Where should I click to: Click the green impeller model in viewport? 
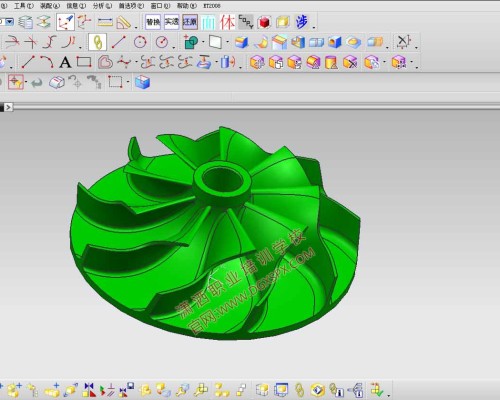click(x=215, y=233)
